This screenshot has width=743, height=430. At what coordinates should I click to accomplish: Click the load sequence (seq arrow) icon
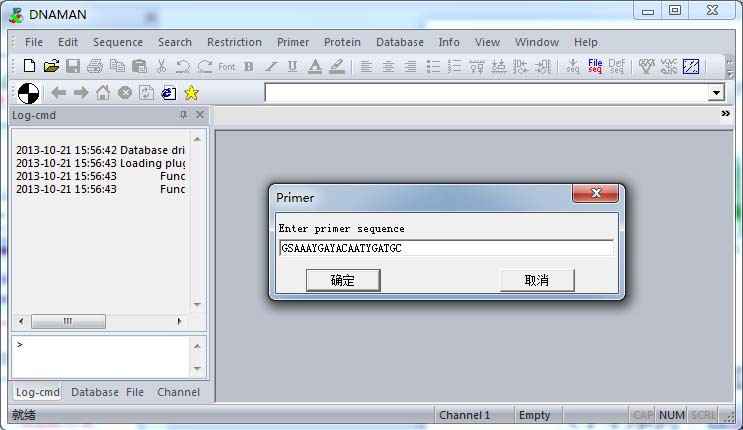click(x=572, y=66)
